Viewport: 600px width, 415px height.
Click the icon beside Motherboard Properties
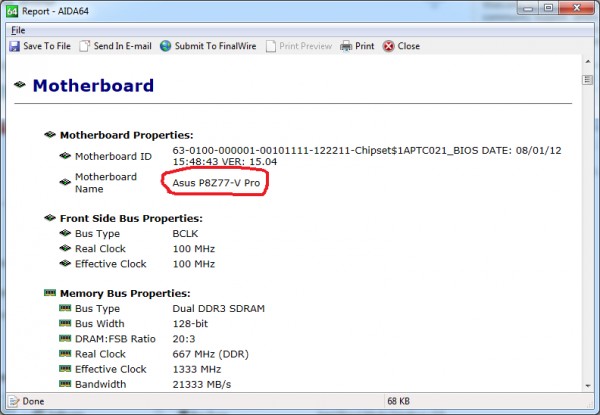pyautogui.click(x=50, y=135)
